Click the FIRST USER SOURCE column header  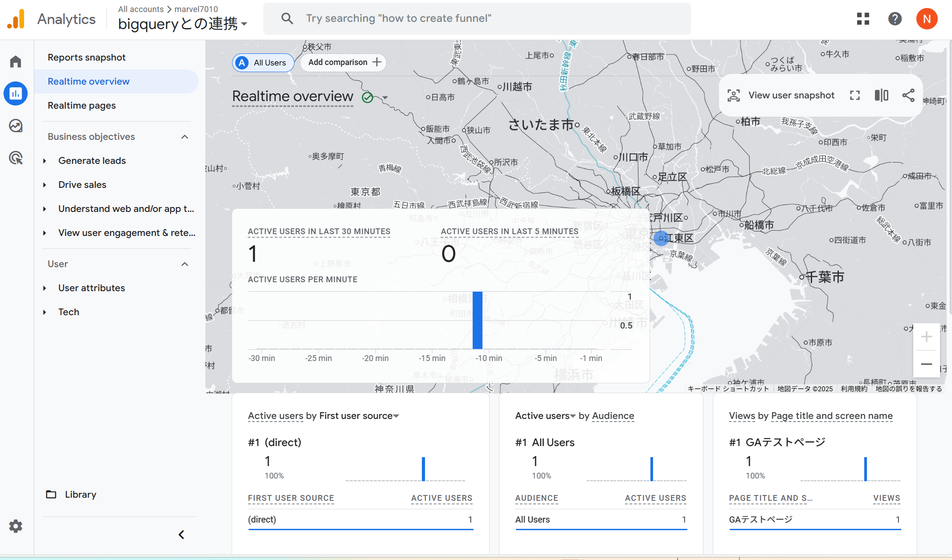point(291,498)
